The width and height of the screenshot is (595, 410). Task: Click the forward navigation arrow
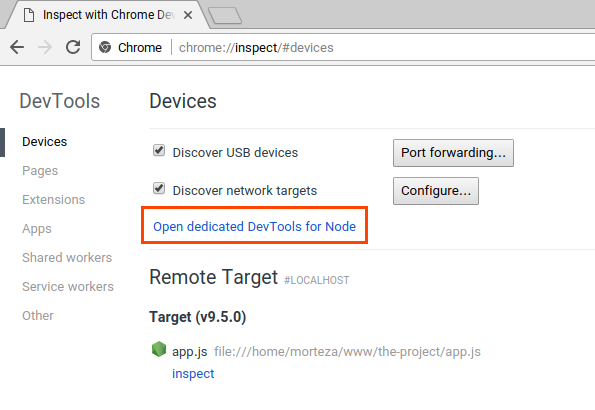45,47
